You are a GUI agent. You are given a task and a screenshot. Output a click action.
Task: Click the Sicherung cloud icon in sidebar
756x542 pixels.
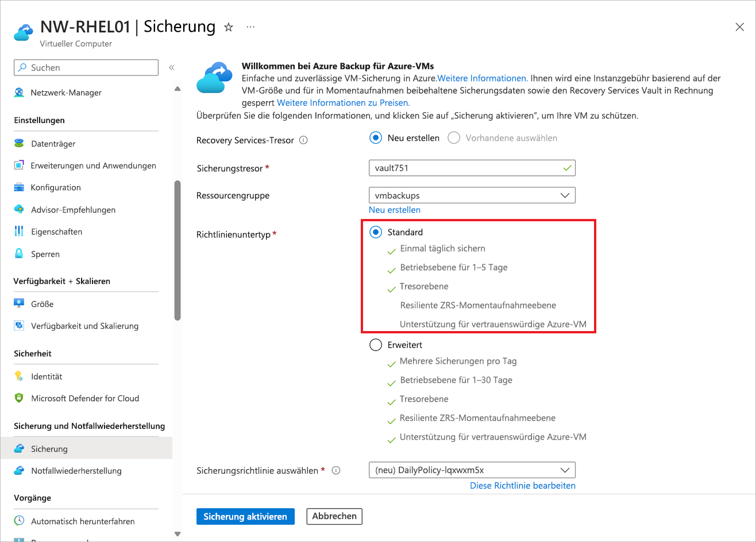point(19,449)
